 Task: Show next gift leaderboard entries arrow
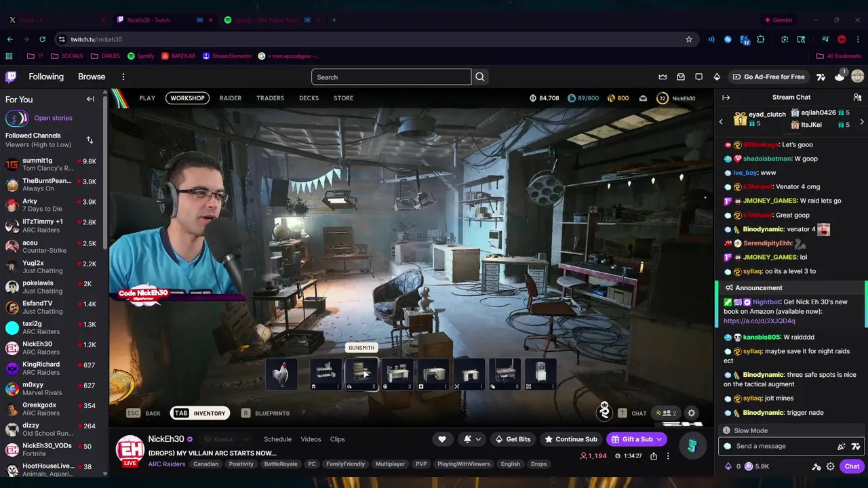coord(862,122)
